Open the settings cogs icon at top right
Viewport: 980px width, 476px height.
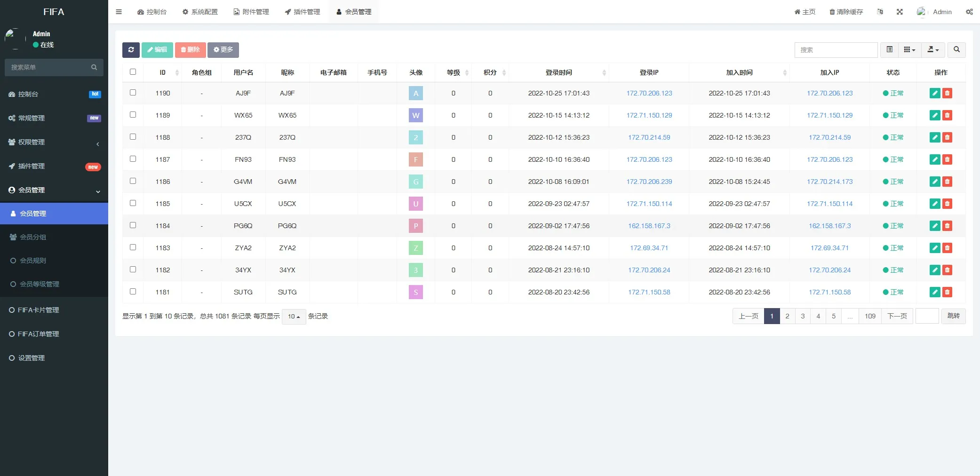click(x=969, y=12)
